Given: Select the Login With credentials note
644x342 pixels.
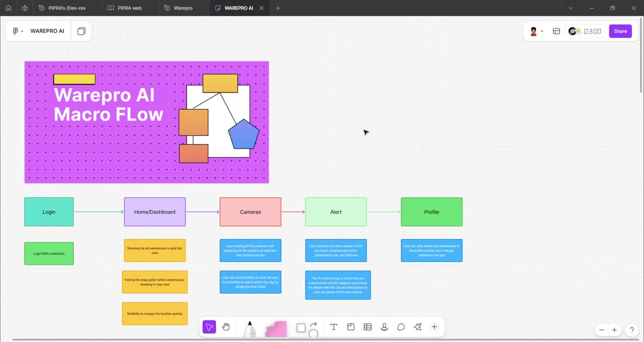Looking at the screenshot, I should 49,253.
